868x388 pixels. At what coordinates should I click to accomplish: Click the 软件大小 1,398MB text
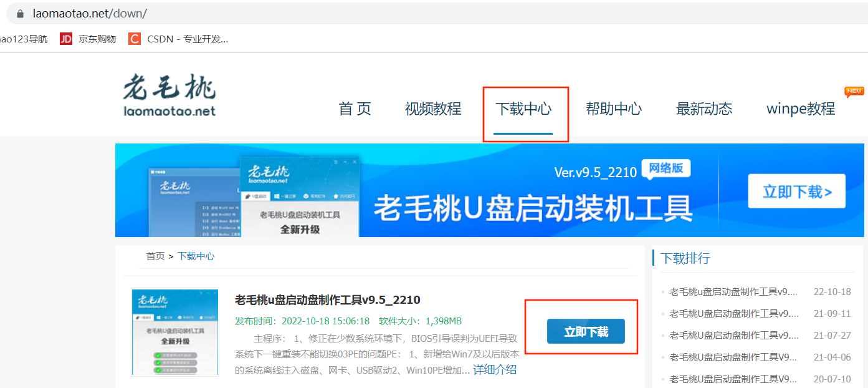(x=420, y=321)
